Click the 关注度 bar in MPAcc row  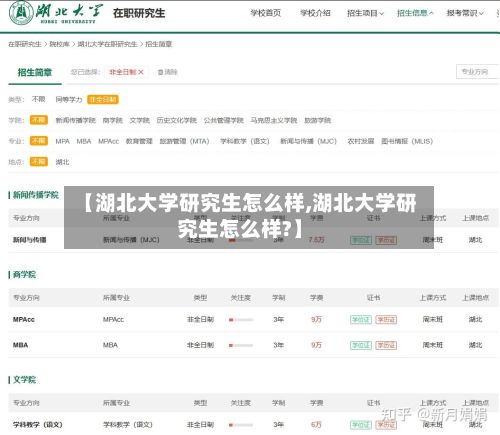[x=241, y=320]
